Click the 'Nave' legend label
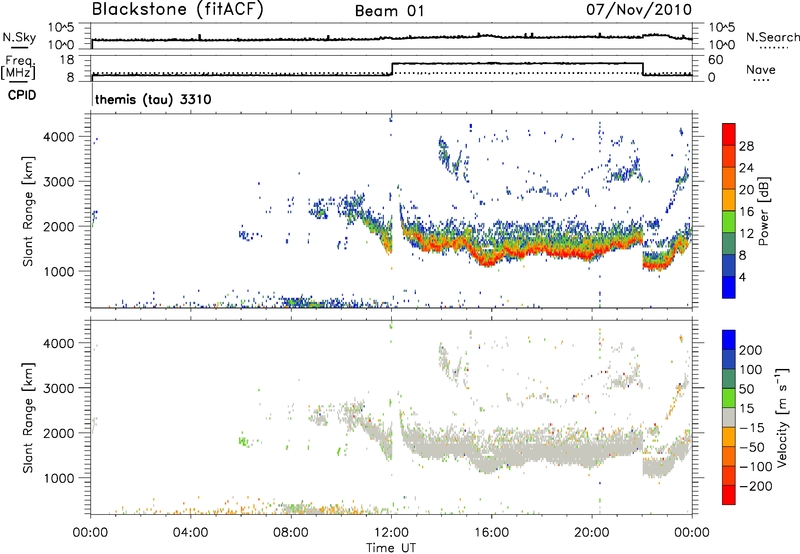This screenshot has width=800, height=554. pyautogui.click(x=761, y=69)
